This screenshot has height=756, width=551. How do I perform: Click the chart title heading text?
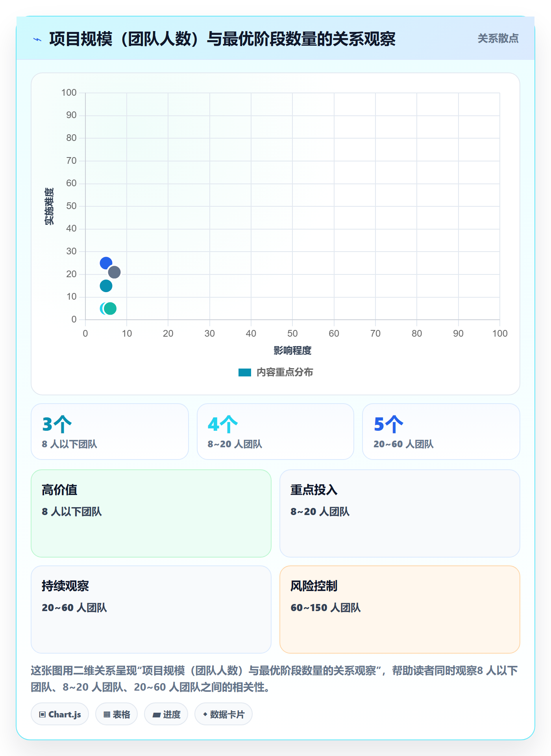222,39
